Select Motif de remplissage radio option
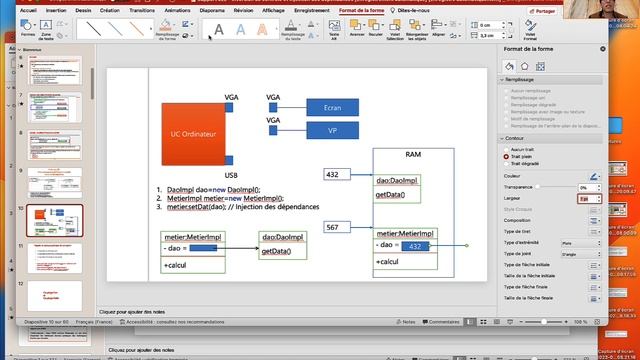The image size is (640, 360). point(506,119)
